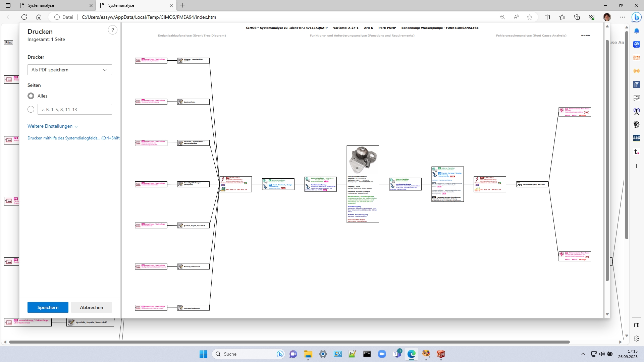Click the read aloud icon

click(x=516, y=17)
